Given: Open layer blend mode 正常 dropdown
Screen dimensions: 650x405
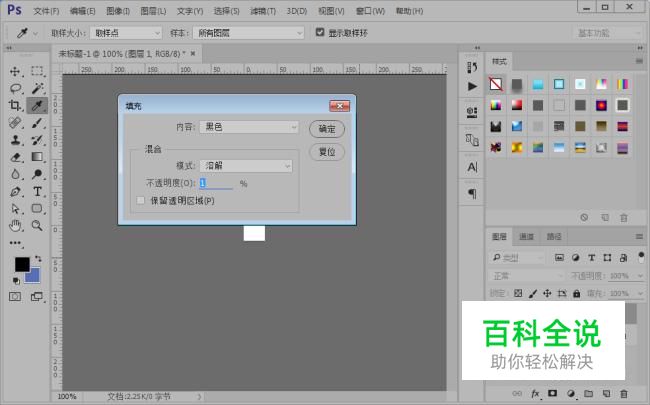Looking at the screenshot, I should (x=526, y=276).
